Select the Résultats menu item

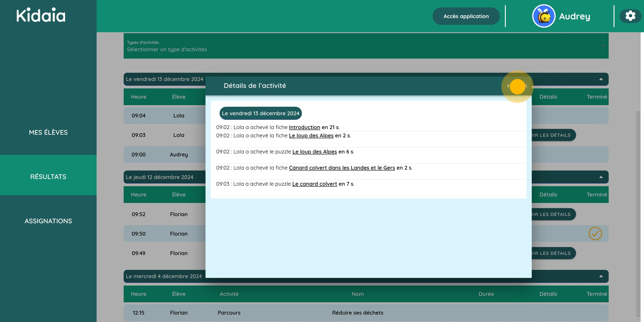tap(48, 177)
